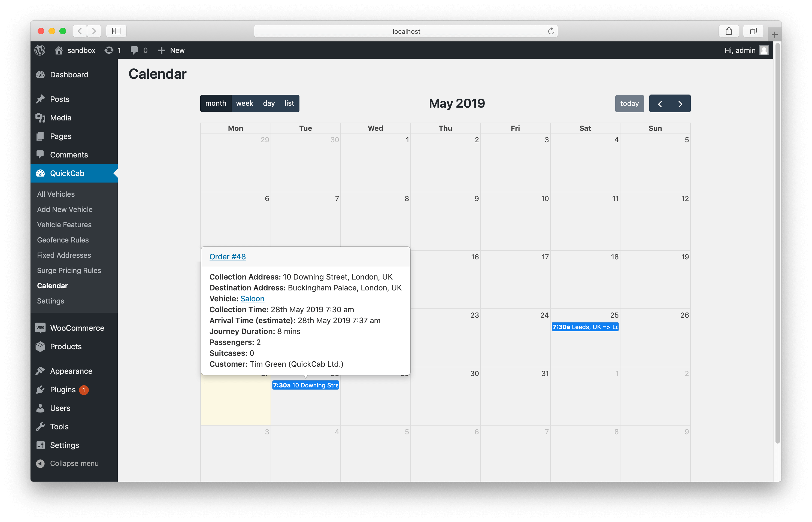Click the Plugins icon in sidebar
Screen dimensions: 812x522
(x=40, y=389)
